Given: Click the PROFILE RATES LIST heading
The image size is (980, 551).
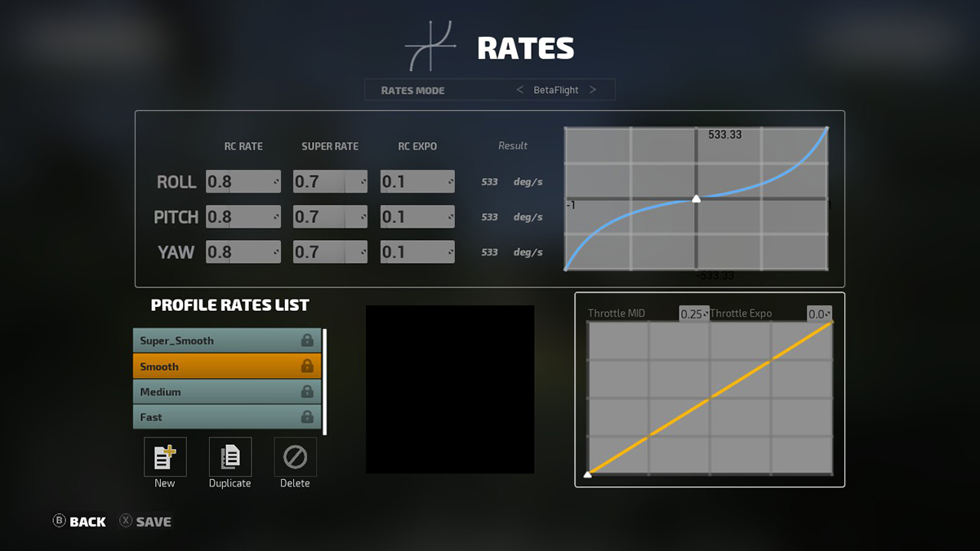Looking at the screenshot, I should coord(230,305).
